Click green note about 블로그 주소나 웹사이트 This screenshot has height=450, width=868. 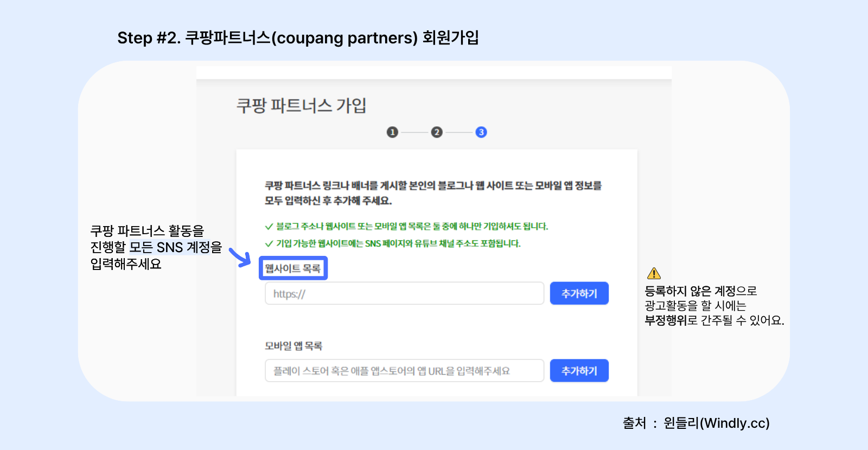407,226
